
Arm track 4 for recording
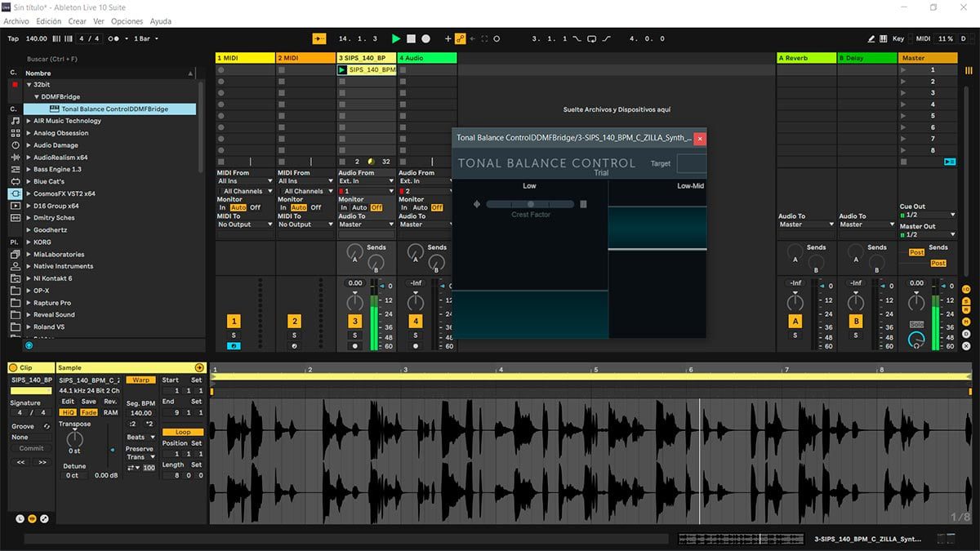tap(416, 346)
